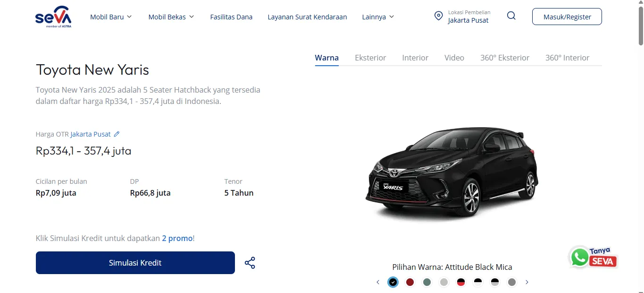Click the Simulasi Kredit button
This screenshot has width=644, height=293.
pos(135,262)
